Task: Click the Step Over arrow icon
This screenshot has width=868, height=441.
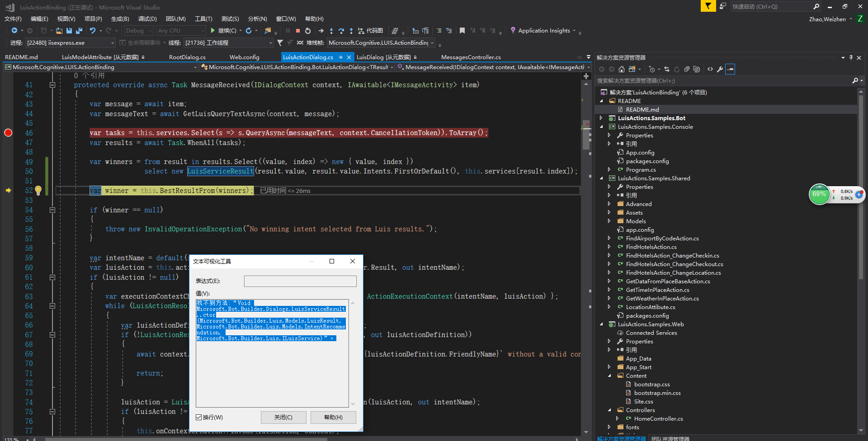Action: [341, 31]
